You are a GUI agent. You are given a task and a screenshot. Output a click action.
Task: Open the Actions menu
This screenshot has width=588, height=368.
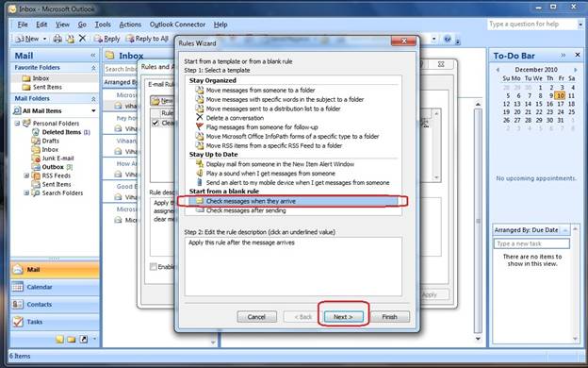coord(130,25)
